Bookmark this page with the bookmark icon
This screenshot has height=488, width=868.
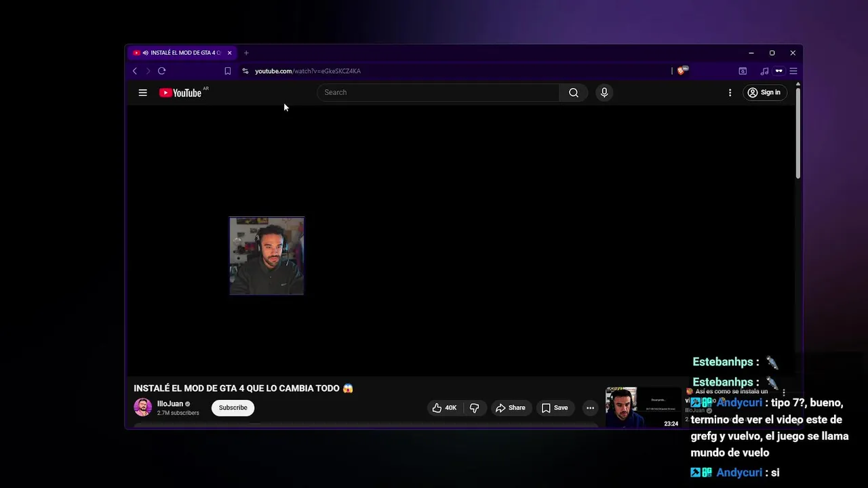[228, 71]
